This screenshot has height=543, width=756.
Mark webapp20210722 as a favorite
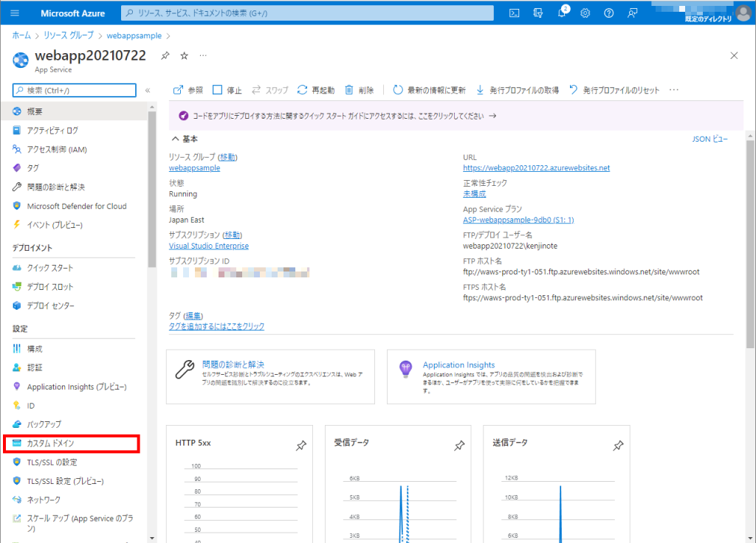click(184, 55)
